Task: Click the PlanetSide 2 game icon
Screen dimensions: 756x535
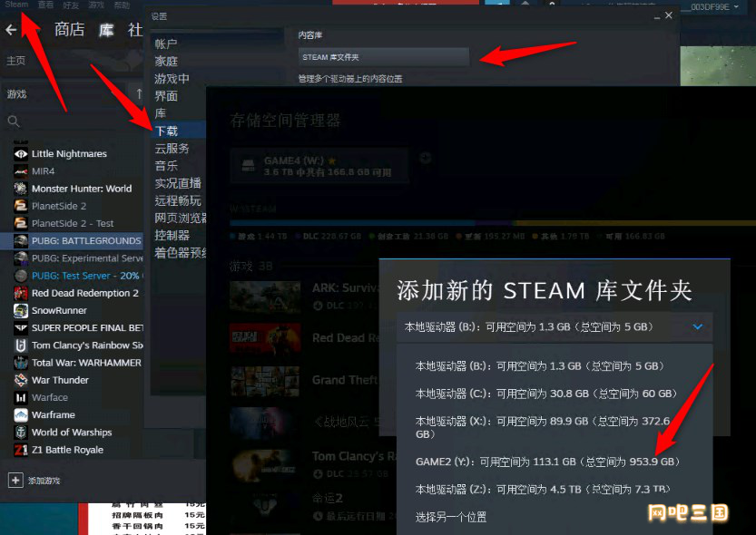Action: pyautogui.click(x=21, y=206)
